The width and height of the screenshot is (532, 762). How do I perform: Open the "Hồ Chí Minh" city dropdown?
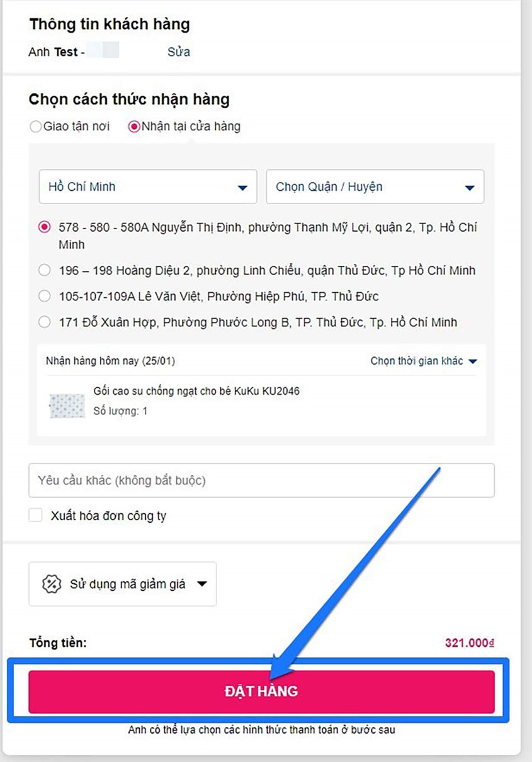pyautogui.click(x=148, y=187)
